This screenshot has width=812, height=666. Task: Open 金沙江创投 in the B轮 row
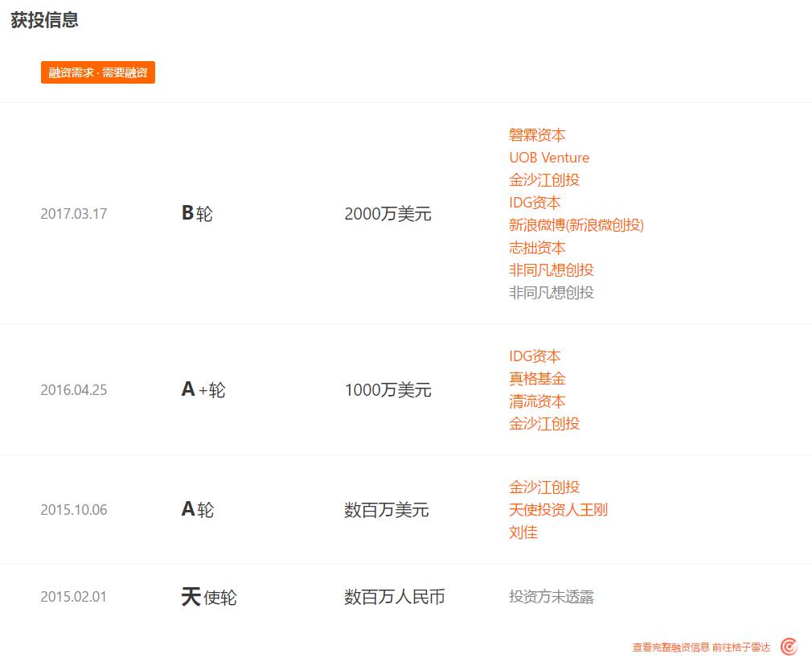point(544,180)
